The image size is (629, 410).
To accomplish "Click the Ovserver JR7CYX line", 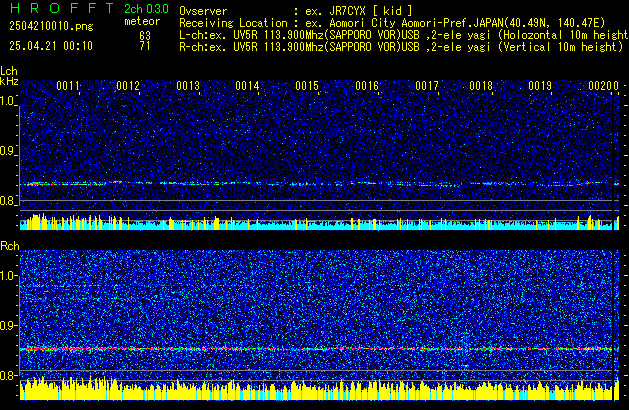I will coord(296,11).
